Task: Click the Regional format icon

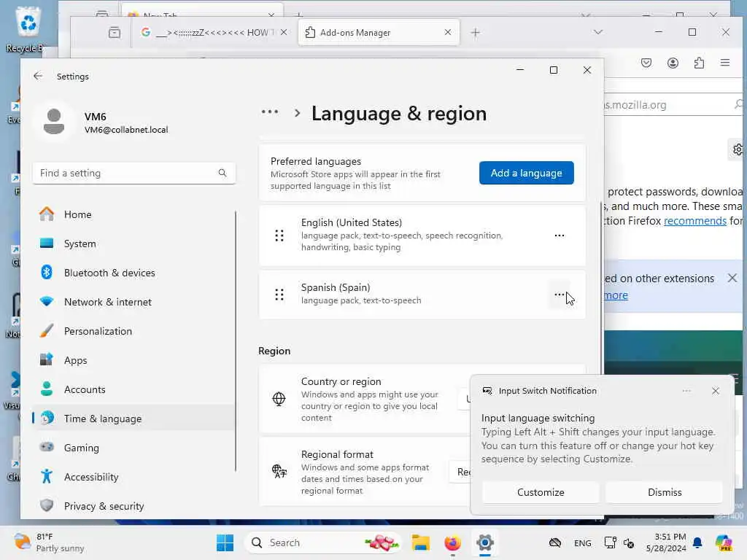Action: tap(279, 472)
